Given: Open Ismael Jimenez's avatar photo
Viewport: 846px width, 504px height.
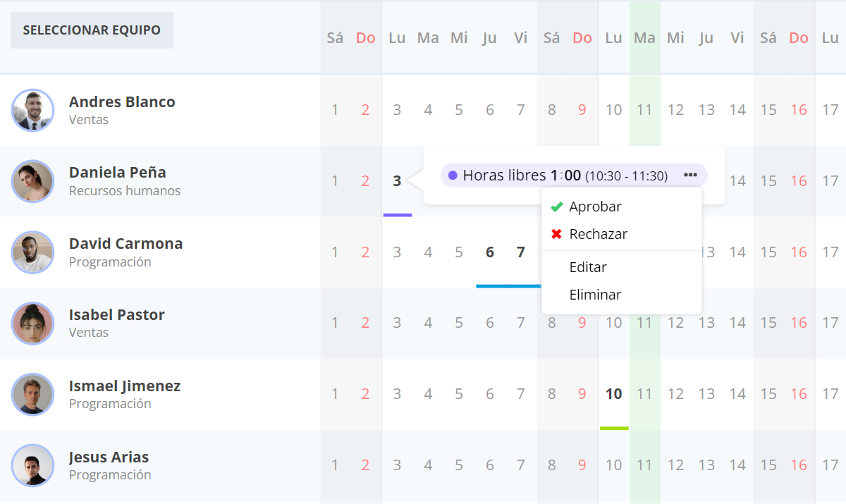Looking at the screenshot, I should point(32,394).
